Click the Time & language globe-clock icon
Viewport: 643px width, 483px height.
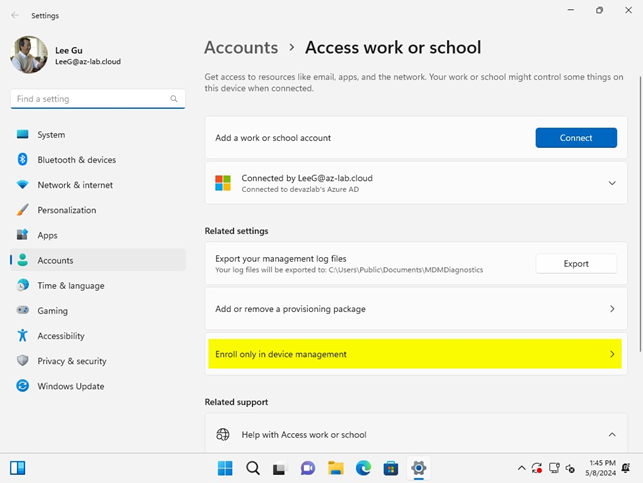click(23, 285)
